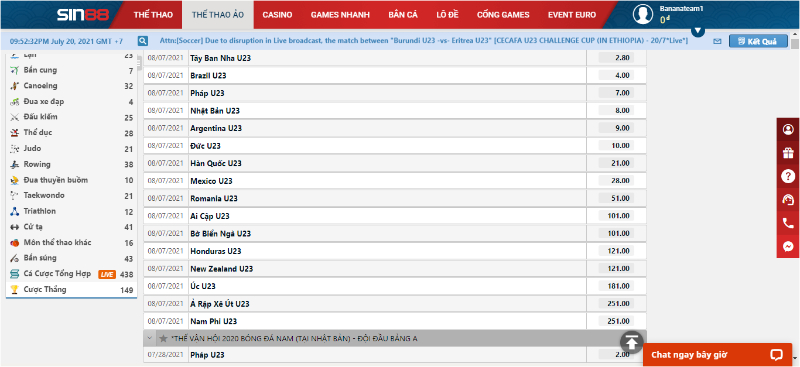
Task: Click the help question mark sidebar icon
Action: [788, 177]
